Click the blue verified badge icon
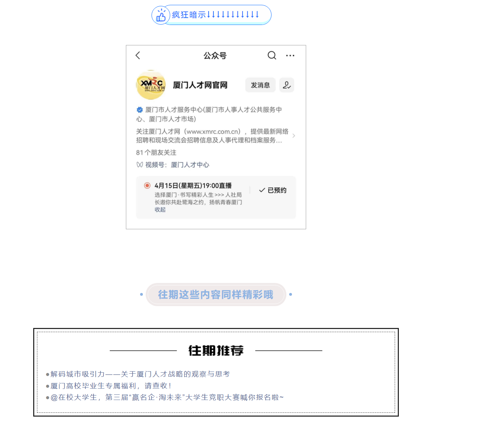The height and width of the screenshot is (436, 504). click(140, 110)
